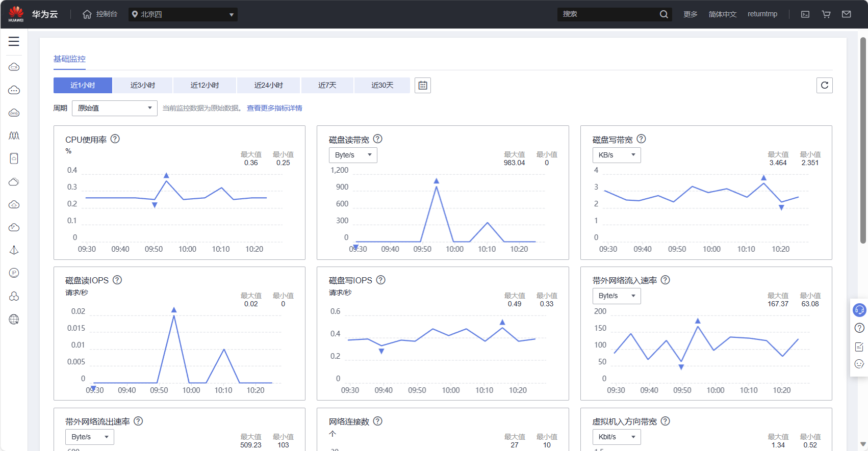Screen dimensions: 868x451
Task: Click the 带外网络流入速率 peak marker
Action: (698, 321)
